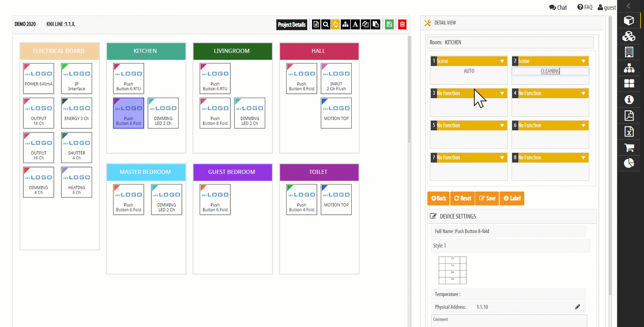Click the CLEANING scene name input field
Image resolution: width=644 pixels, height=327 pixels.
click(550, 71)
